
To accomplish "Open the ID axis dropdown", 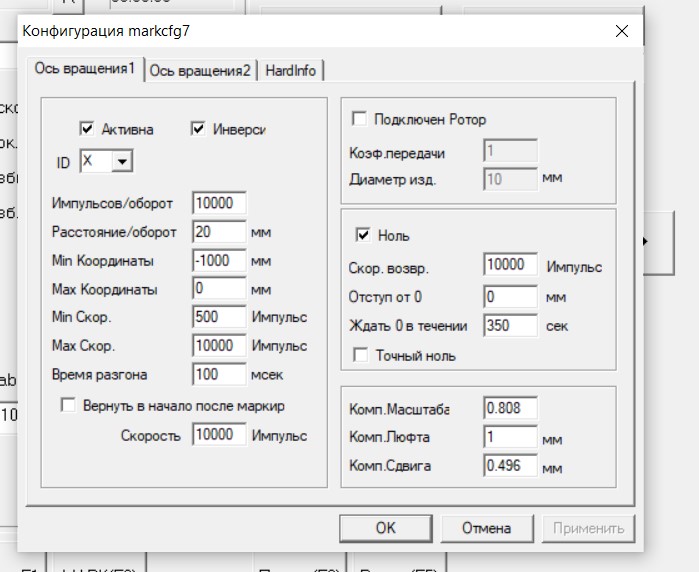I will tap(122, 161).
